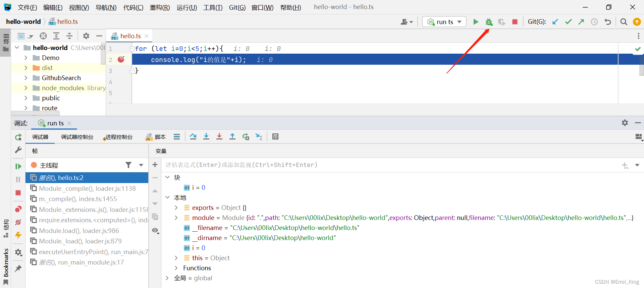Open main thread dropdown arrow
The height and width of the screenshot is (288, 644).
point(141,165)
